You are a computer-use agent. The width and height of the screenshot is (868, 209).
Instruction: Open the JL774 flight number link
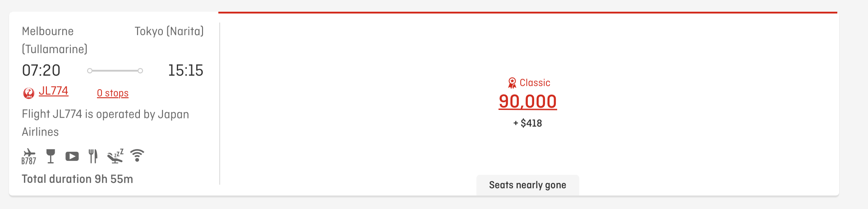(53, 91)
